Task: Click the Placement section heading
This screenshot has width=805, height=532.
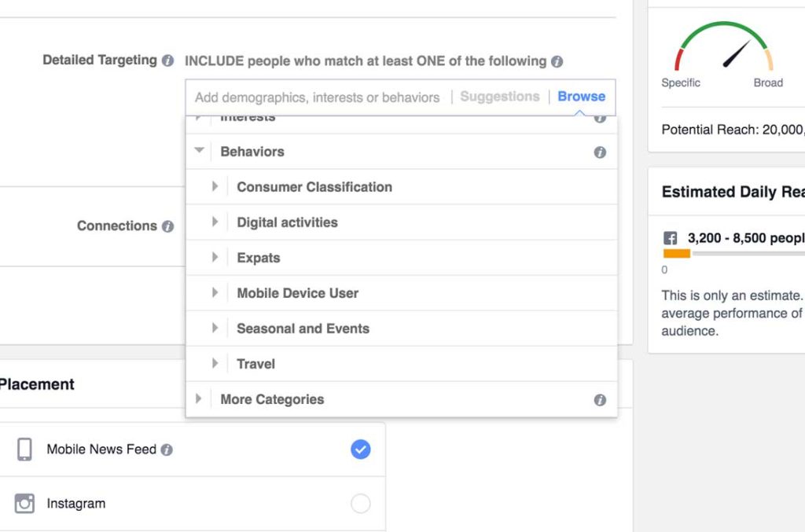Action: [x=37, y=384]
